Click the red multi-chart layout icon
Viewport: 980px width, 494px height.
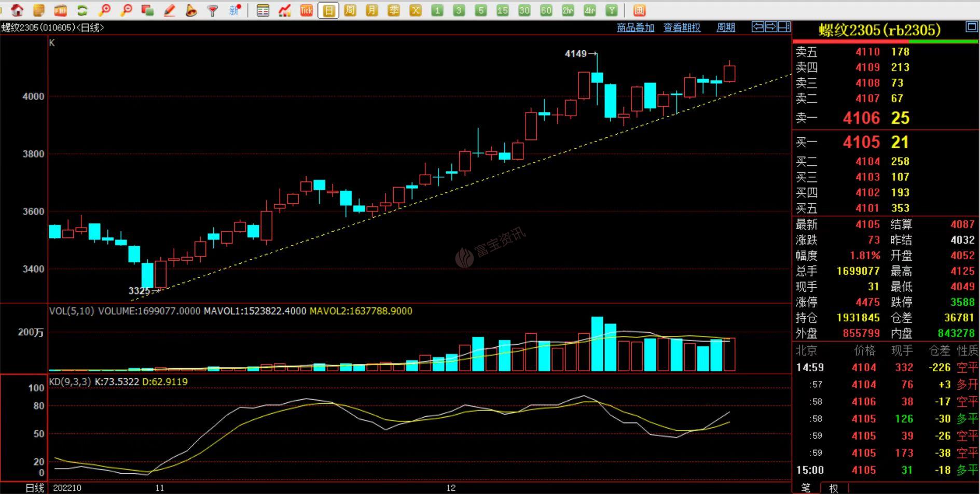tap(639, 10)
